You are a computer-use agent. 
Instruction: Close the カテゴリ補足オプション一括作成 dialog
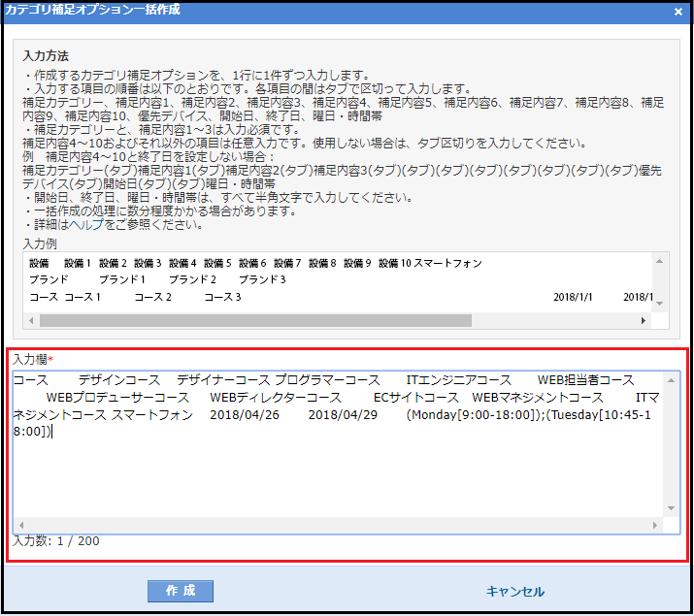[678, 12]
